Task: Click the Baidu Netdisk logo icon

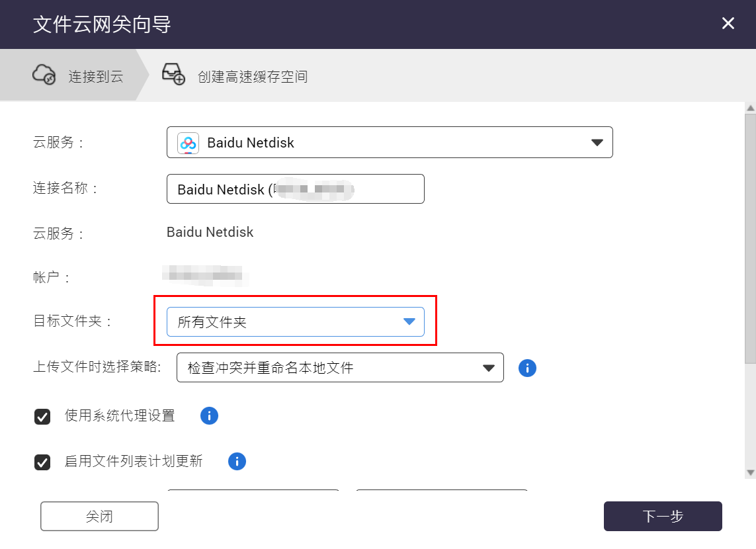Action: point(188,143)
